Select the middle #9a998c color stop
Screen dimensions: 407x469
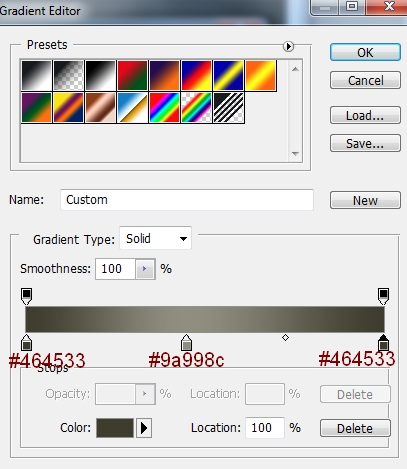pyautogui.click(x=186, y=343)
